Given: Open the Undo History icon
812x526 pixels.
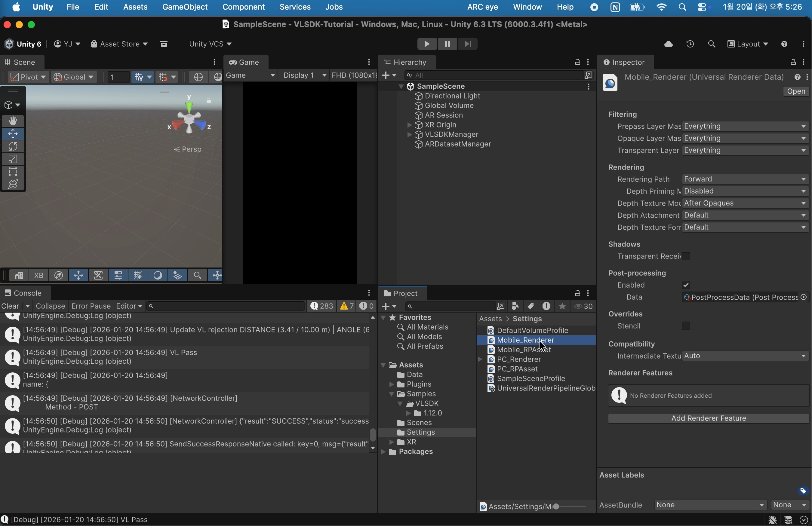Looking at the screenshot, I should coord(690,44).
